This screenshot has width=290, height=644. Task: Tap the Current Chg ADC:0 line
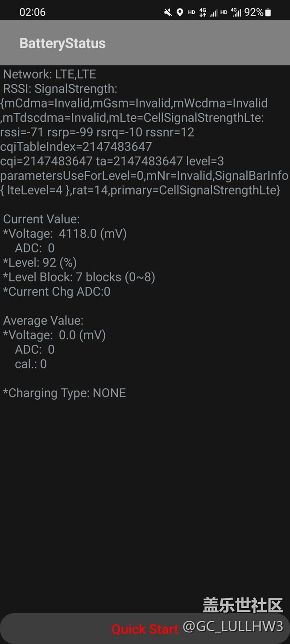[57, 292]
